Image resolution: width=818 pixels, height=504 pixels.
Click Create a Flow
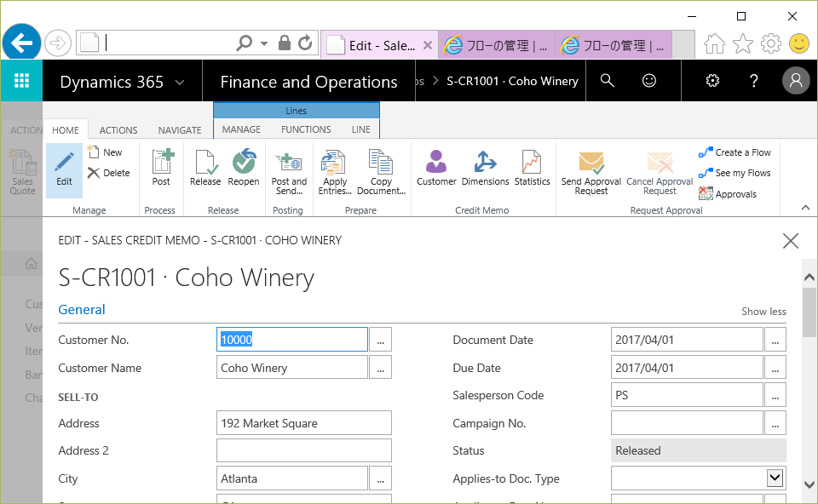tap(734, 152)
